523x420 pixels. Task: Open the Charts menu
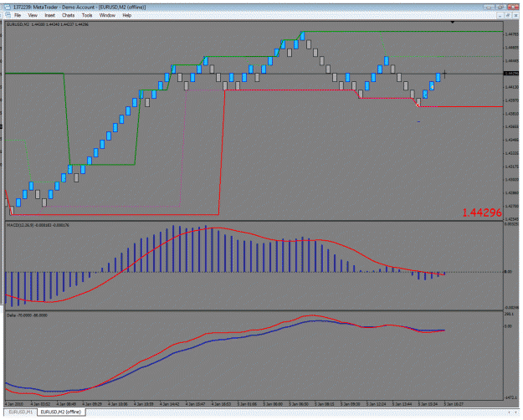[68, 15]
